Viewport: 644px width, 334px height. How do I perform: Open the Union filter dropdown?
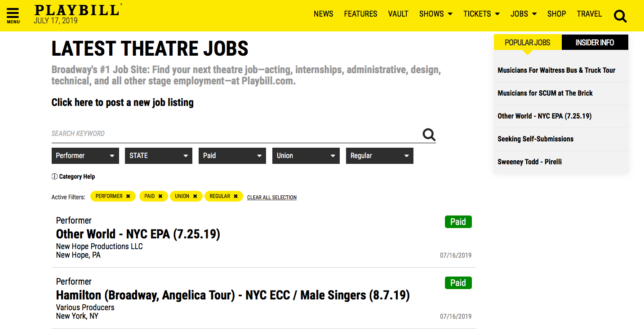(306, 156)
